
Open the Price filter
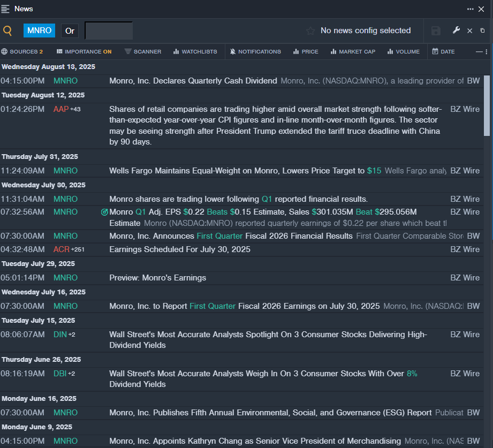click(306, 51)
